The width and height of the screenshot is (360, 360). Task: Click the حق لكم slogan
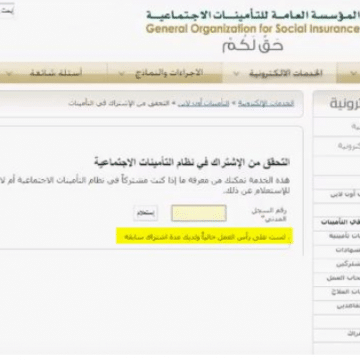[x=253, y=46]
